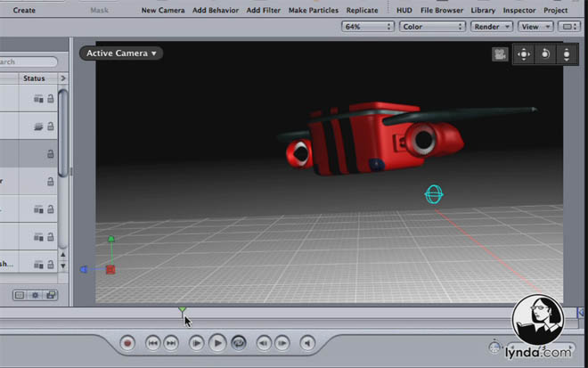This screenshot has height=368, width=588.
Task: Click the Orbit camera view tool
Action: pos(545,54)
